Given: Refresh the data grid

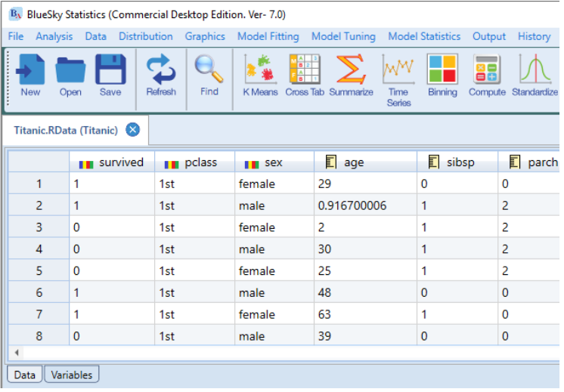Looking at the screenshot, I should click(161, 76).
